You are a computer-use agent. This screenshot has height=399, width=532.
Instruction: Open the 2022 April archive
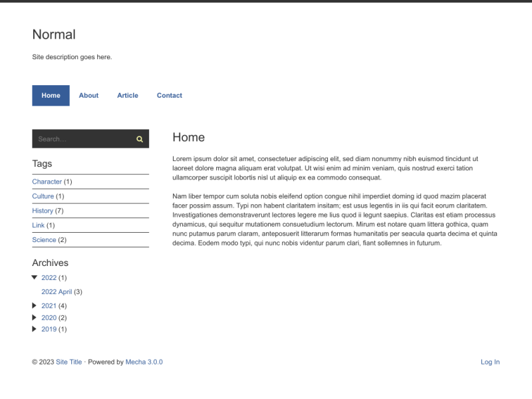[57, 291]
